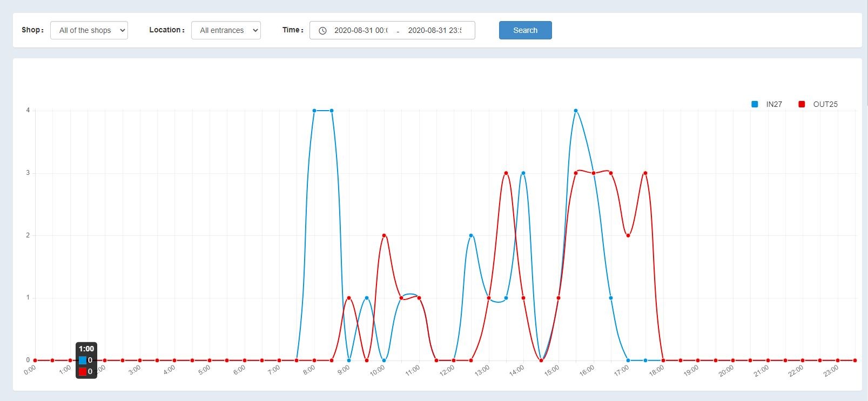The image size is (868, 401).
Task: Select blue IN point at 14:00
Action: tap(523, 173)
